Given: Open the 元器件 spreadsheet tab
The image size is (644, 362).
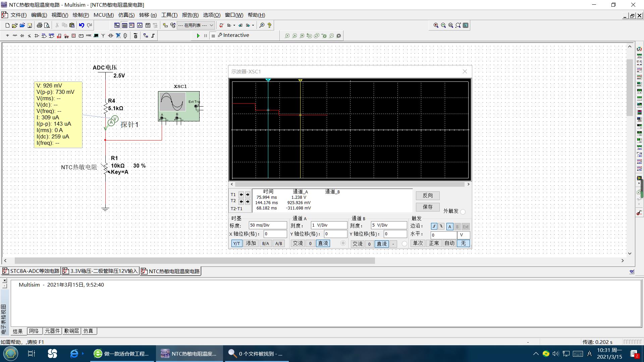Looking at the screenshot, I should [x=52, y=331].
